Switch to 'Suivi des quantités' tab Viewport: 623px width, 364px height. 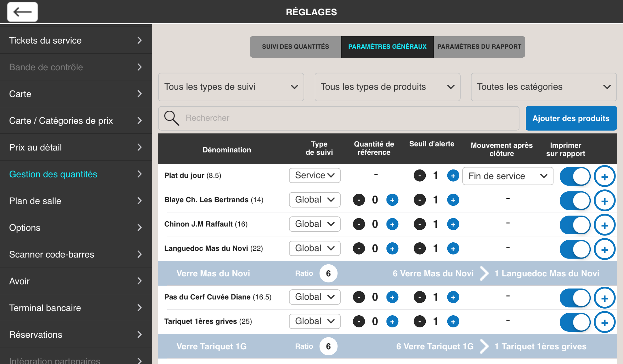pos(295,47)
